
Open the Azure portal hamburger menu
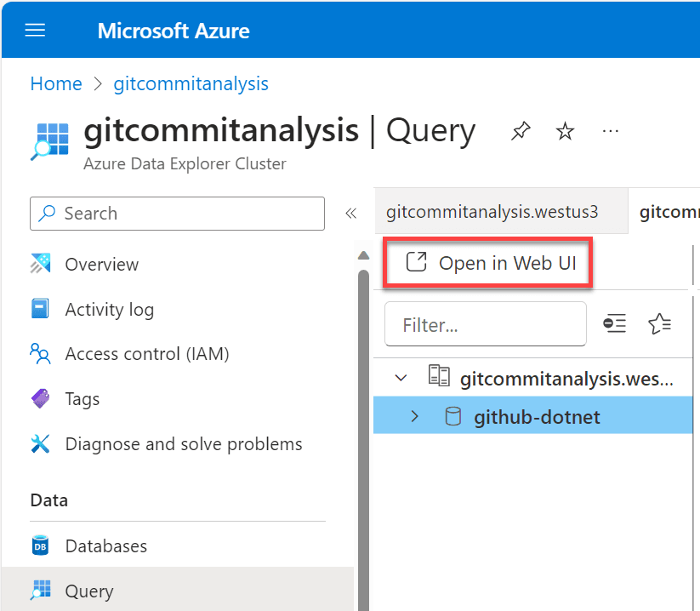tap(34, 30)
